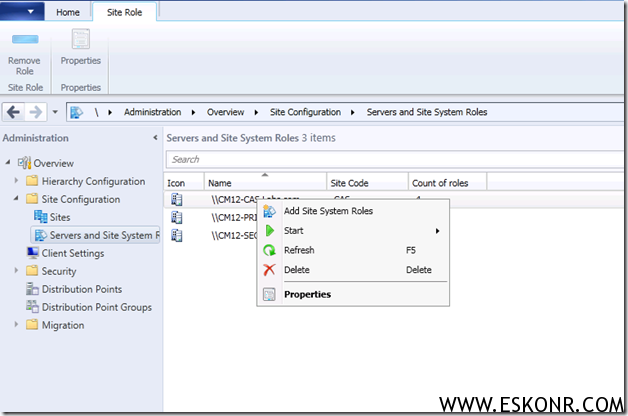Select the \\CM12-PRI server row name

(234, 217)
